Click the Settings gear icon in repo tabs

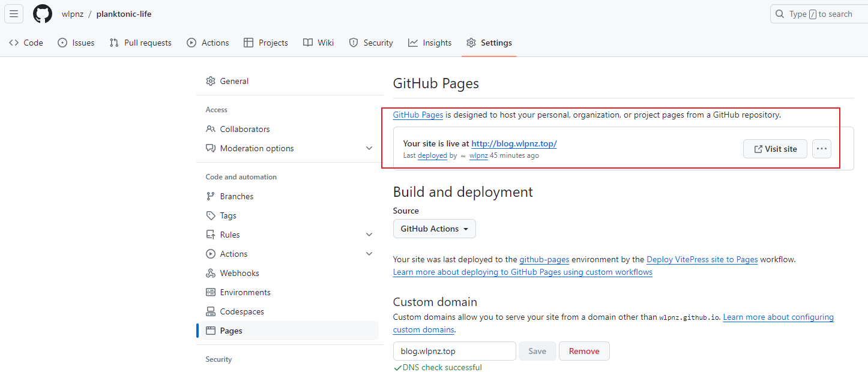(x=471, y=43)
